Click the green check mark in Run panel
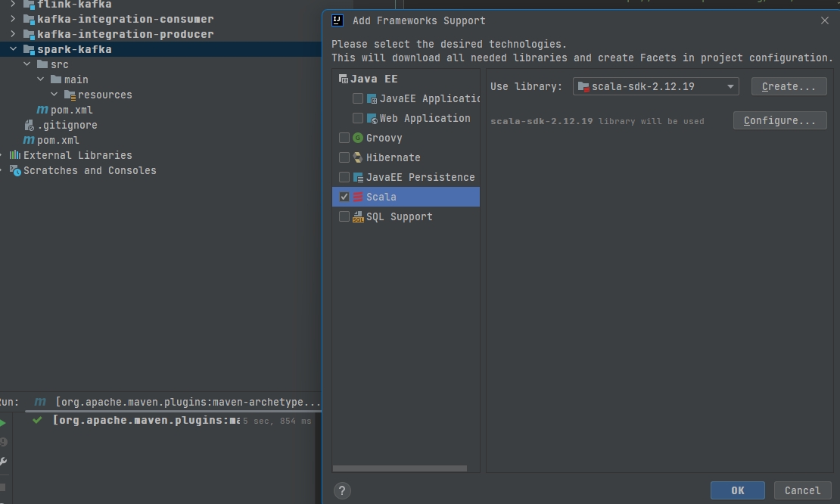Screen dimensions: 840x504 [37, 421]
